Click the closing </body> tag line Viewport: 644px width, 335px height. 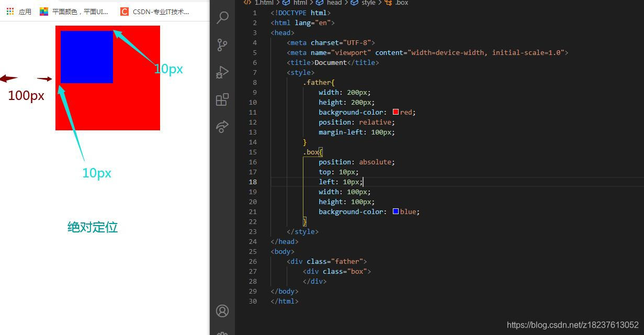click(285, 291)
